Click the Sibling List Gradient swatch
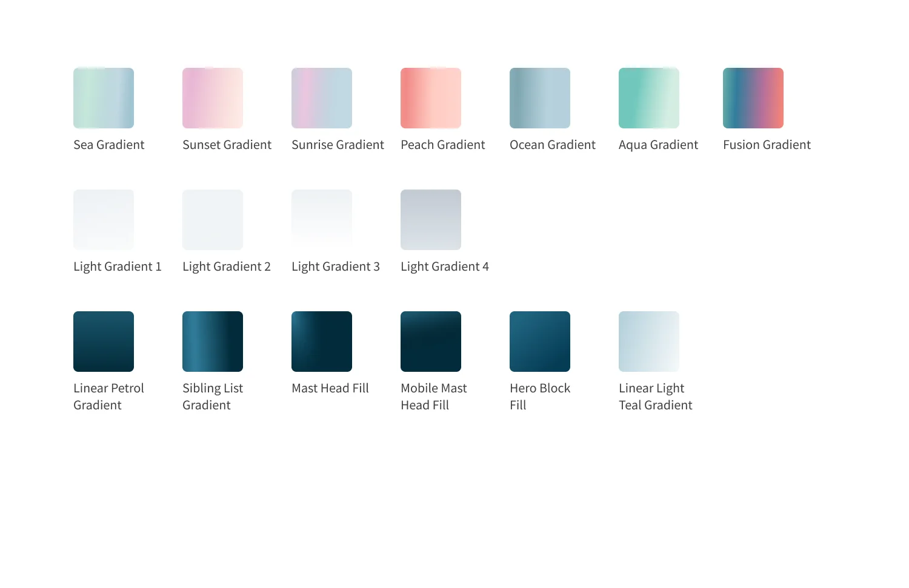Viewport: 909px width, 588px height. 213,342
